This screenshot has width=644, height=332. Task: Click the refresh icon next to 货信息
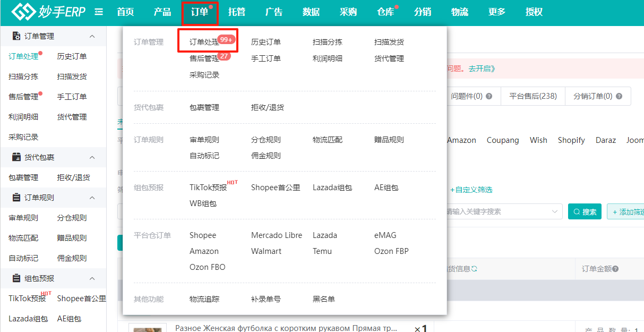click(474, 269)
